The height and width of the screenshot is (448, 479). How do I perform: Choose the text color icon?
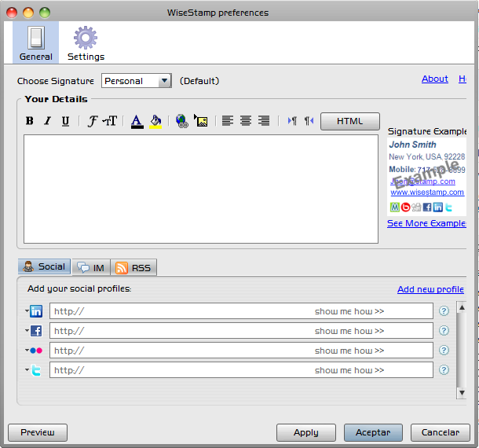pos(137,122)
